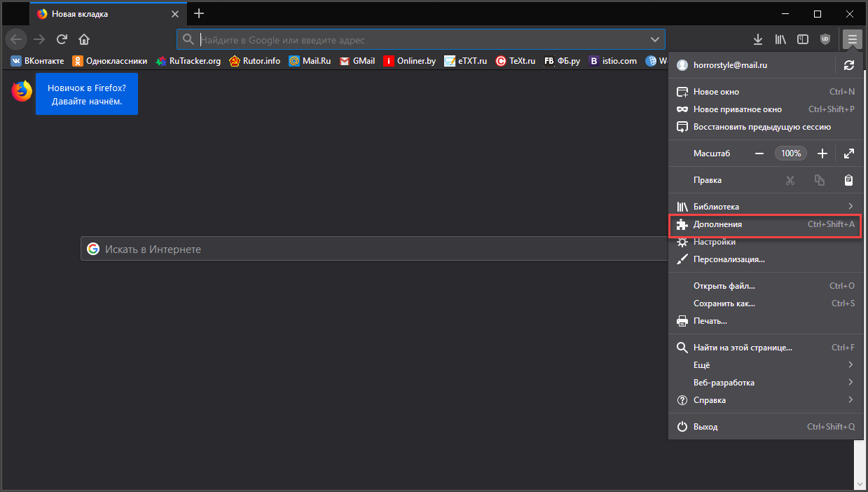Choose Открыть файл menu item
This screenshot has width=868, height=492.
[x=766, y=286]
